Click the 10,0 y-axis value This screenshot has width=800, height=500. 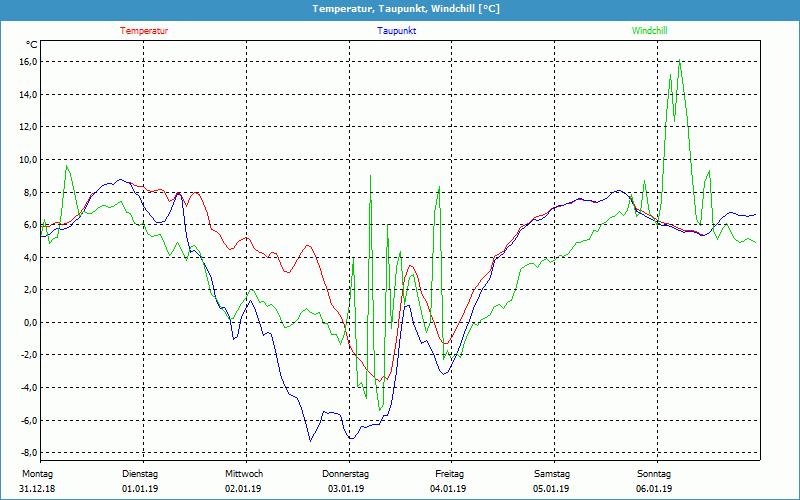[x=28, y=160]
